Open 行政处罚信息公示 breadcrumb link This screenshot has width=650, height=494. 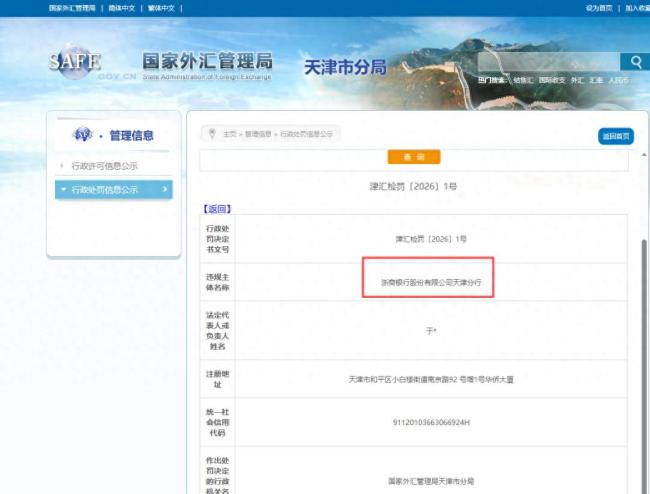[306, 134]
